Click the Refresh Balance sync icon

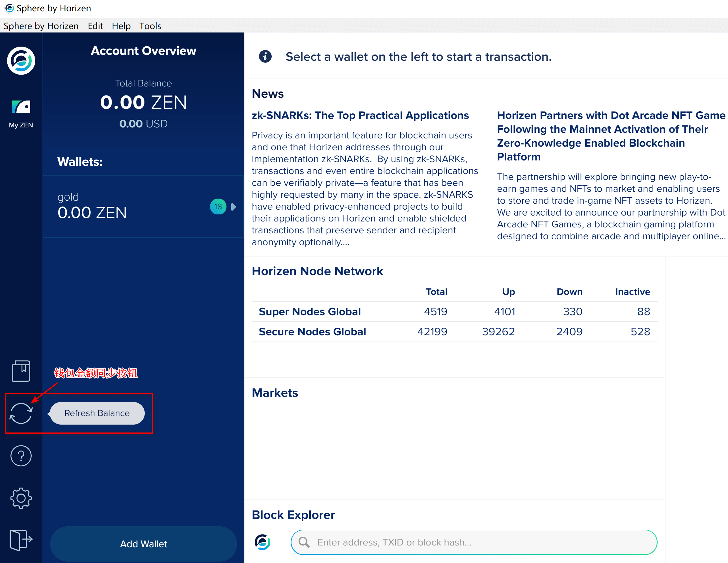tap(21, 413)
